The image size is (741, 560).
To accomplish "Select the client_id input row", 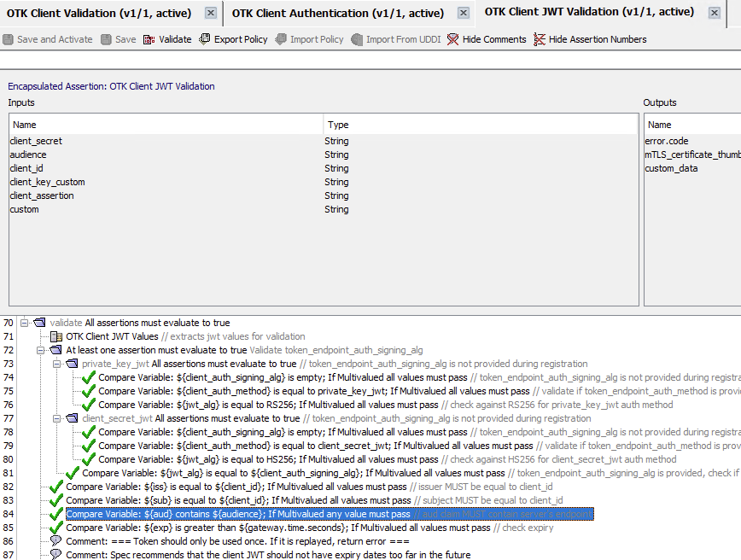I will click(x=324, y=168).
